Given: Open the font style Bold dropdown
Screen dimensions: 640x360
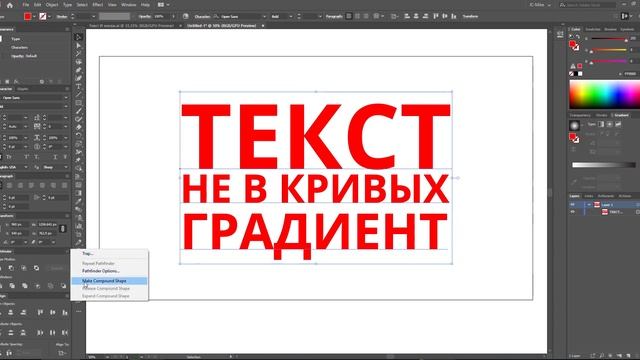Looking at the screenshot, I should click(291, 16).
